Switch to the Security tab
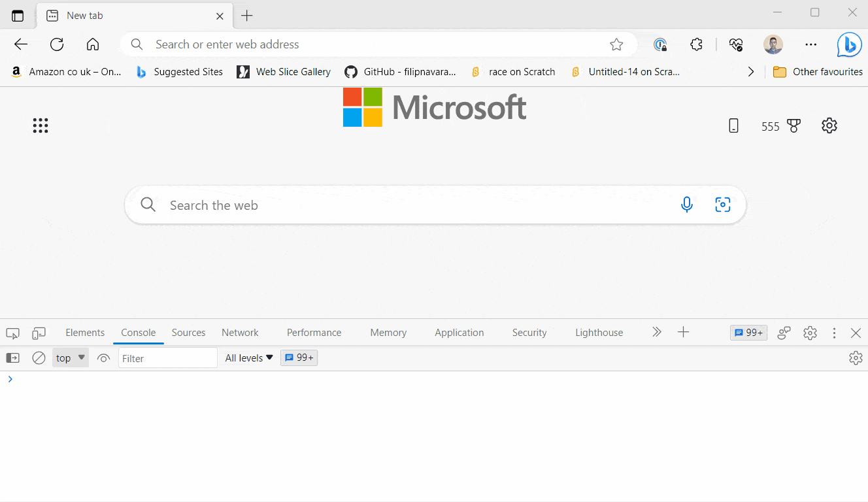Screen dimensions: 868x502 click(529, 333)
